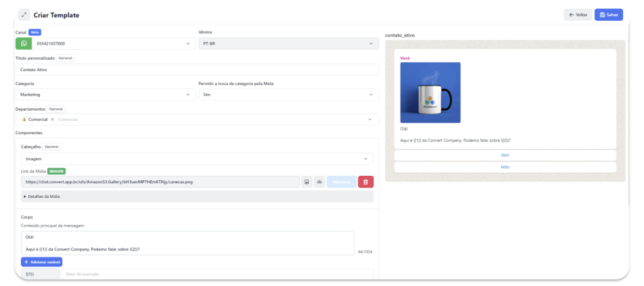Click the Opcional badge beside Título personalizado
Screen dimensions: 644x286
tap(65, 58)
